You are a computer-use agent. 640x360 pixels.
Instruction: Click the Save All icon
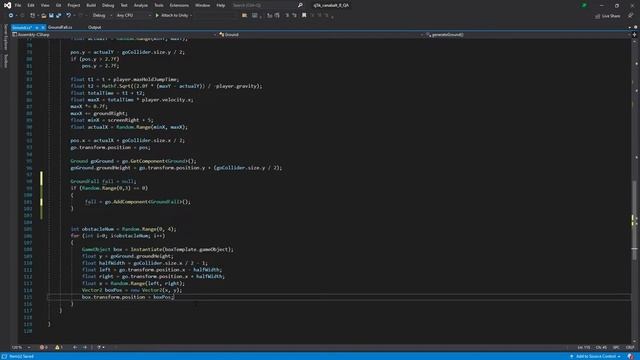click(58, 16)
